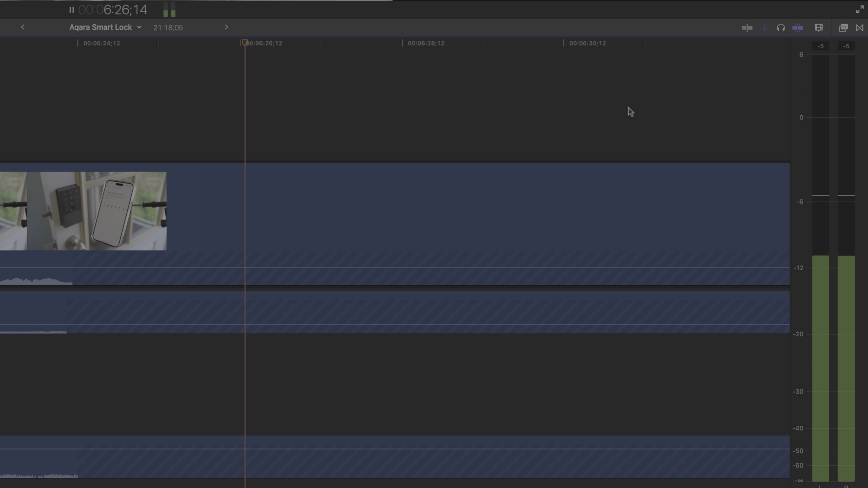
Task: Click the 21:18;05 timestamp in the title bar
Action: [168, 27]
